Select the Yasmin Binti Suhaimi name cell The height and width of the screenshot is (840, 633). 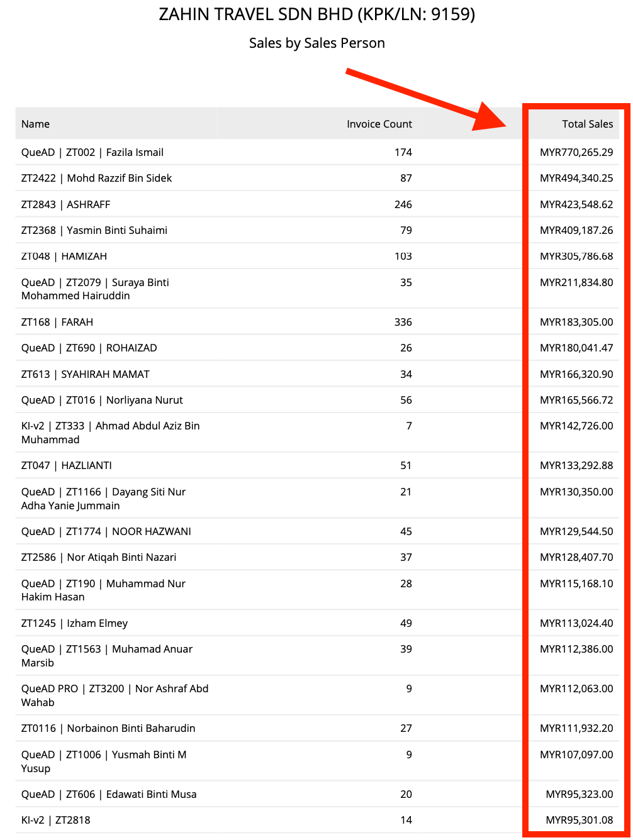94,230
